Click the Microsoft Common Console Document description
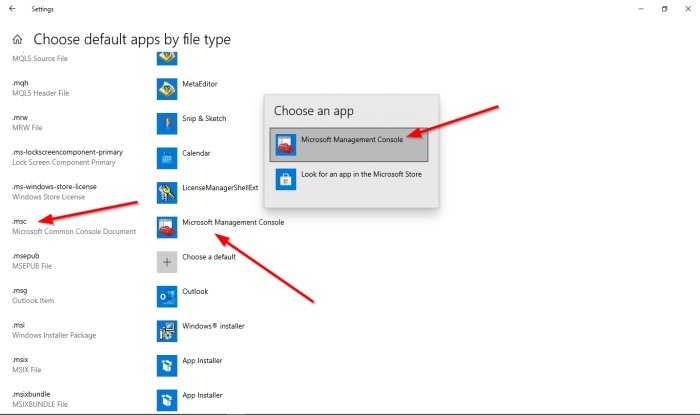 (74, 232)
